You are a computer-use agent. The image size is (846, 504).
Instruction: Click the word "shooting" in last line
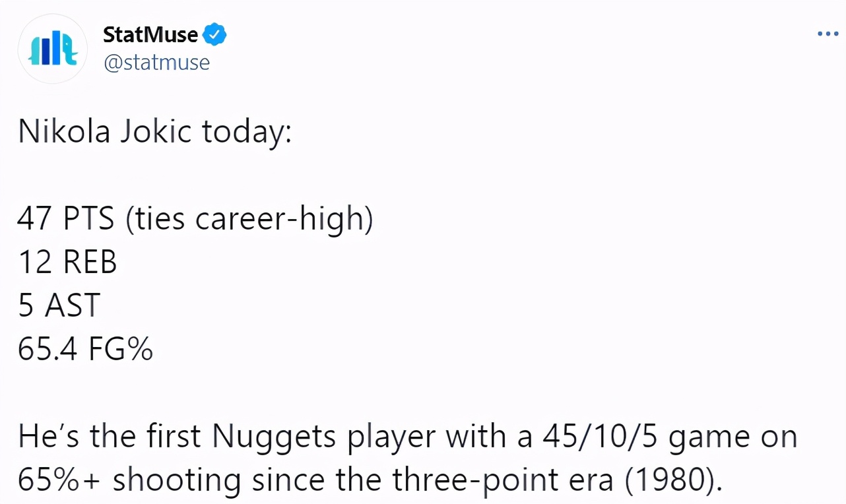coord(176,482)
